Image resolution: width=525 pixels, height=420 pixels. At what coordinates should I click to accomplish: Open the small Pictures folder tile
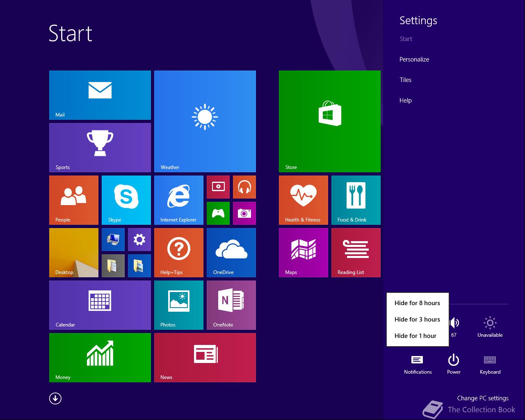click(139, 266)
